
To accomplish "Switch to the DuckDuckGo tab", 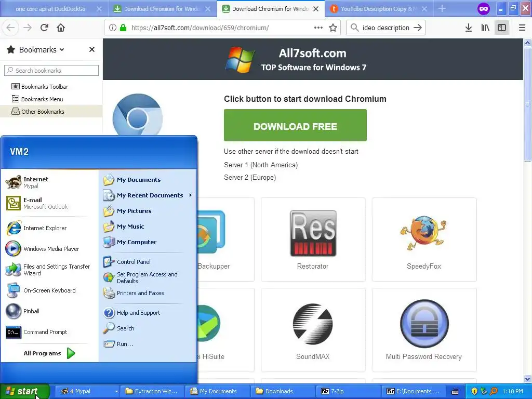I will point(50,9).
